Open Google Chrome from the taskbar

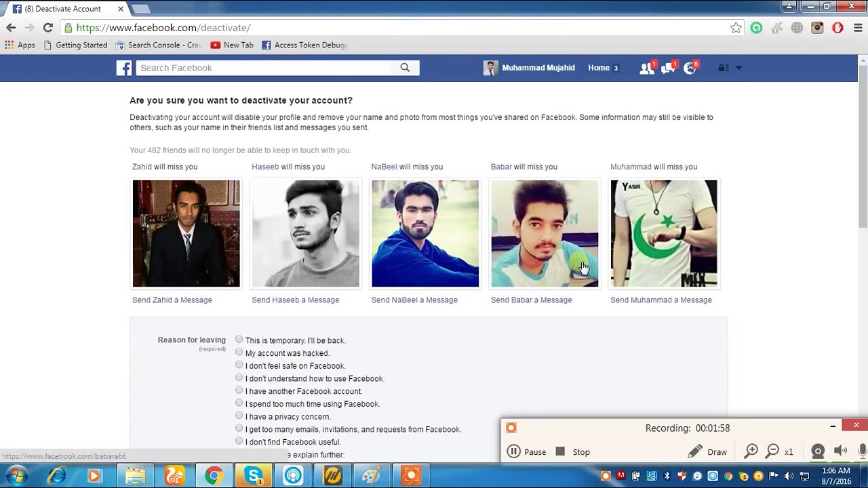pos(214,476)
